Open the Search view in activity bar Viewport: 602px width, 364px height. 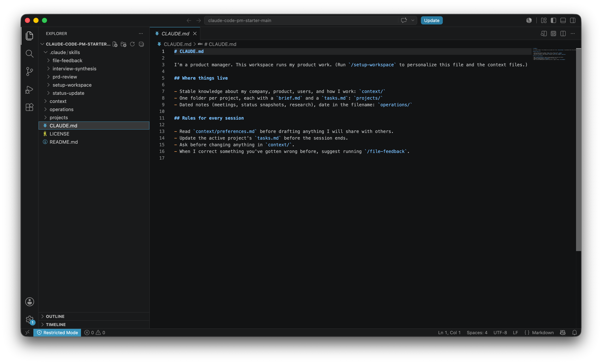pyautogui.click(x=30, y=54)
